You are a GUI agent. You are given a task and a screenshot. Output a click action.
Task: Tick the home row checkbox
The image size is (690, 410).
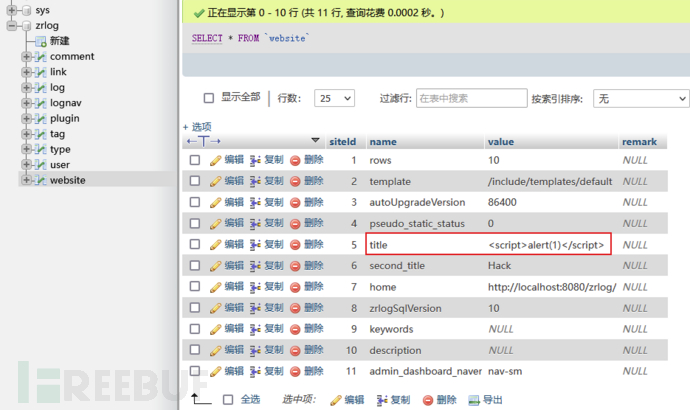[195, 286]
